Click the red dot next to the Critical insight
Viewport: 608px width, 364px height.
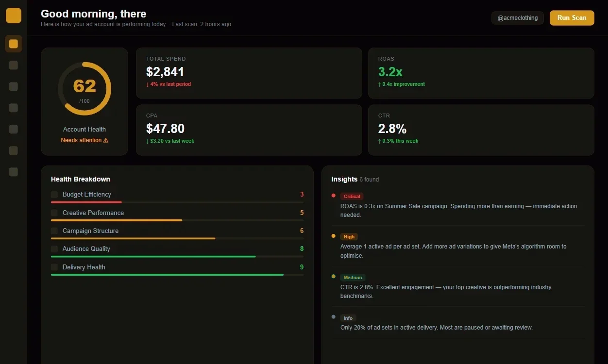(333, 196)
